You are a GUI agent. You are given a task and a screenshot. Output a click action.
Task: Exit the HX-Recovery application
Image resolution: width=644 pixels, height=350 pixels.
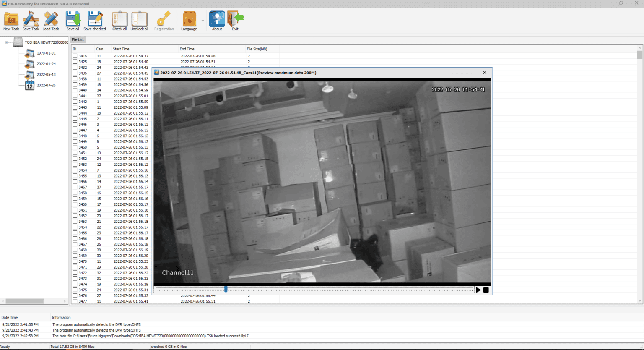(235, 20)
